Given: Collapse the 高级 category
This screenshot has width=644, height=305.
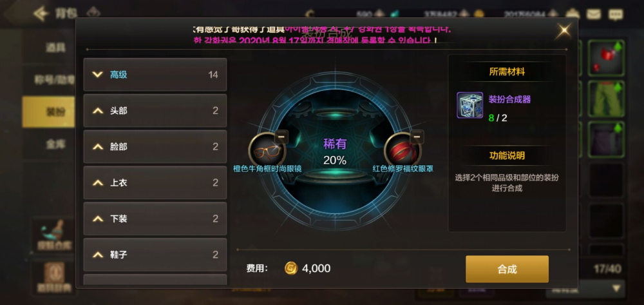Looking at the screenshot, I should click(x=155, y=74).
